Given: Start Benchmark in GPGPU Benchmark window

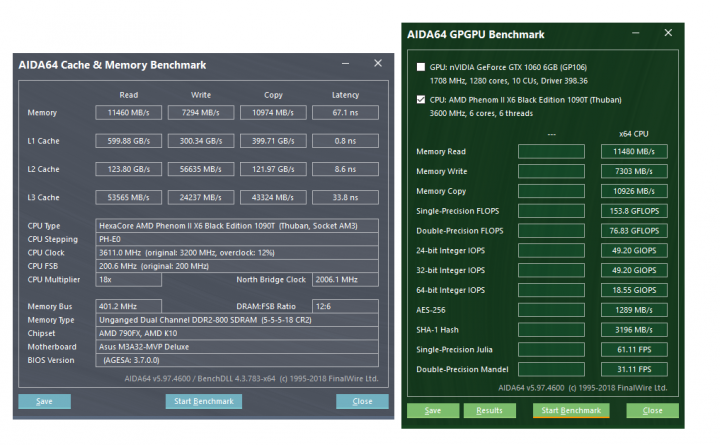Looking at the screenshot, I should (571, 411).
